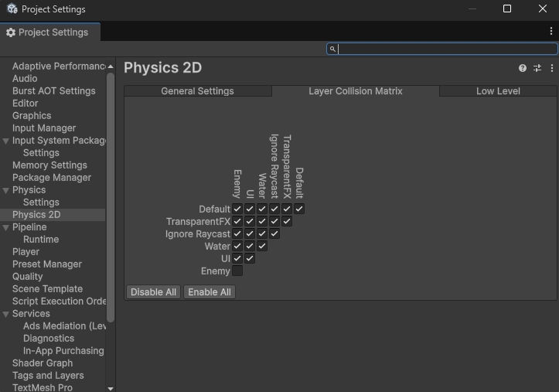The width and height of the screenshot is (559, 392).
Task: Open Ads Mediation service settings
Action: point(64,326)
